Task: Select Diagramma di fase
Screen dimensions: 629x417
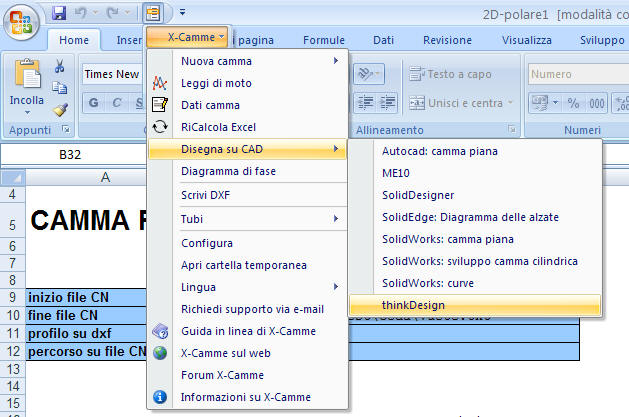Action: [x=247, y=171]
